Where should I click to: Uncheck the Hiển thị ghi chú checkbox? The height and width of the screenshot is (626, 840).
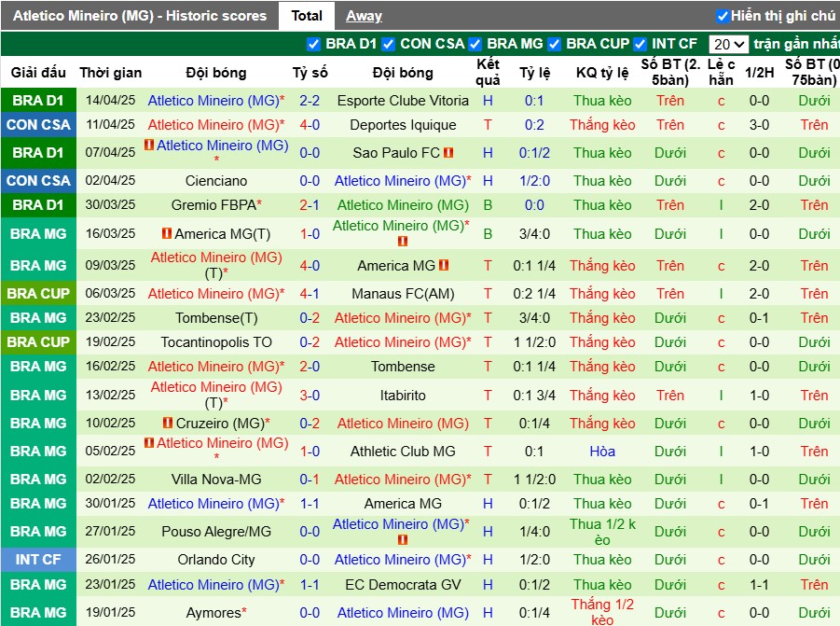click(723, 16)
